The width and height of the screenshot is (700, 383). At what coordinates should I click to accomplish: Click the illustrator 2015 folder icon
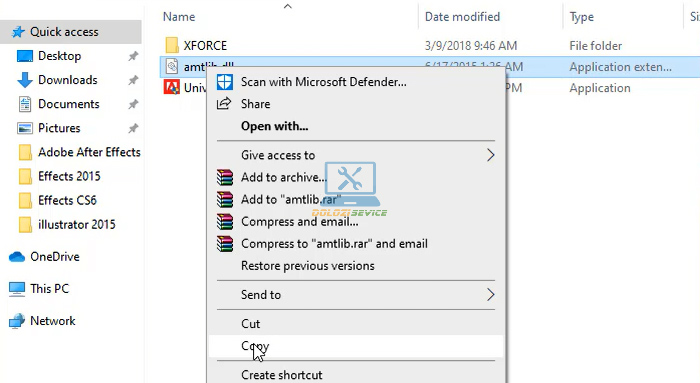[25, 225]
